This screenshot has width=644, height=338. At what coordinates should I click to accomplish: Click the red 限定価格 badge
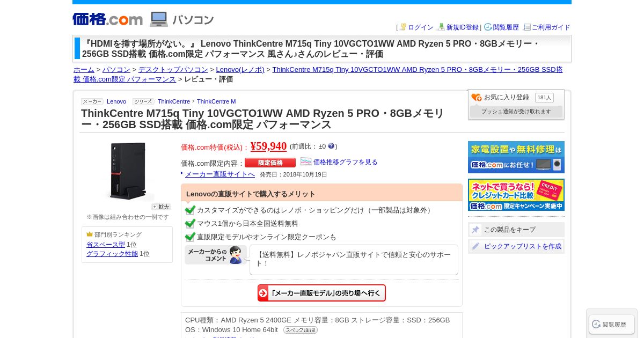[270, 163]
